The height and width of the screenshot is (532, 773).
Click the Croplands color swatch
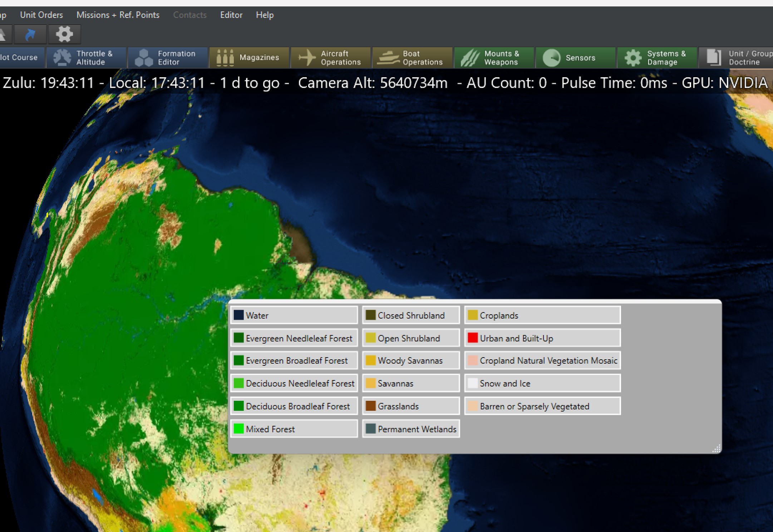click(473, 315)
